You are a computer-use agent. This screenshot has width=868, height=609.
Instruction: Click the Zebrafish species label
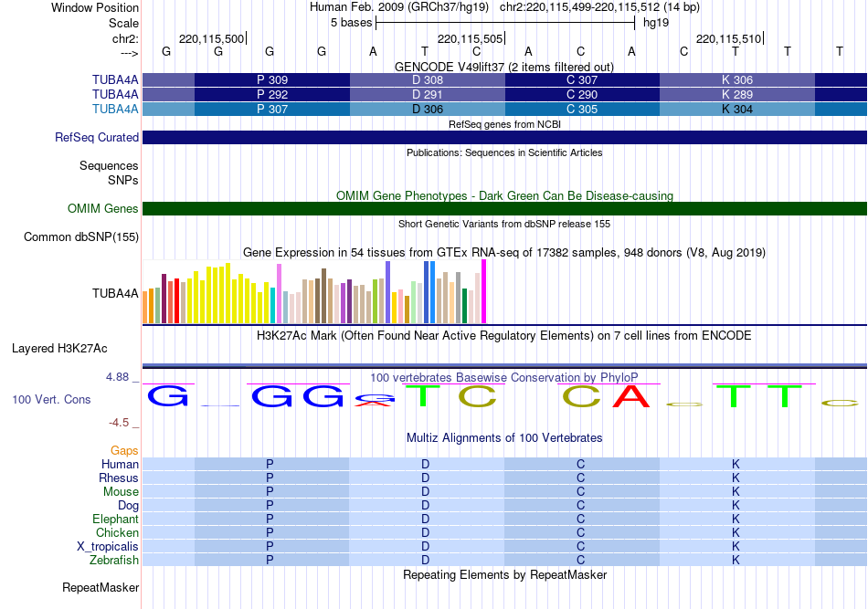(x=114, y=561)
